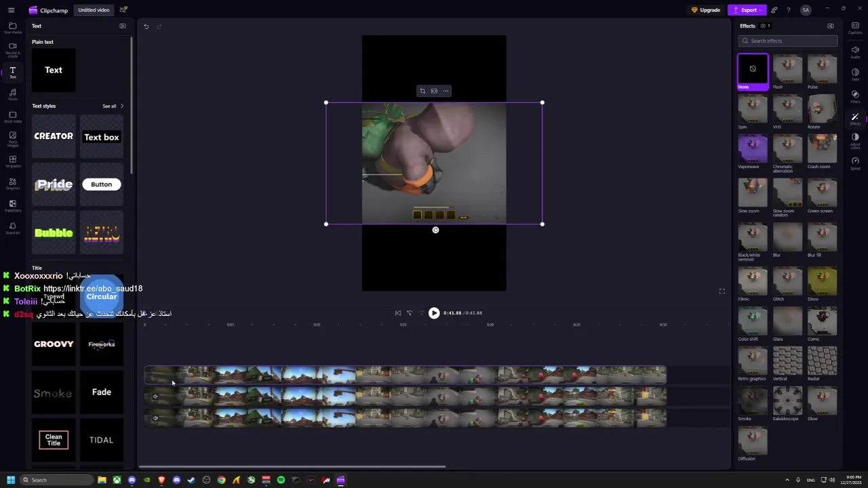Apply the Vaporwave effect
Image resolution: width=868 pixels, height=488 pixels.
coord(753,152)
